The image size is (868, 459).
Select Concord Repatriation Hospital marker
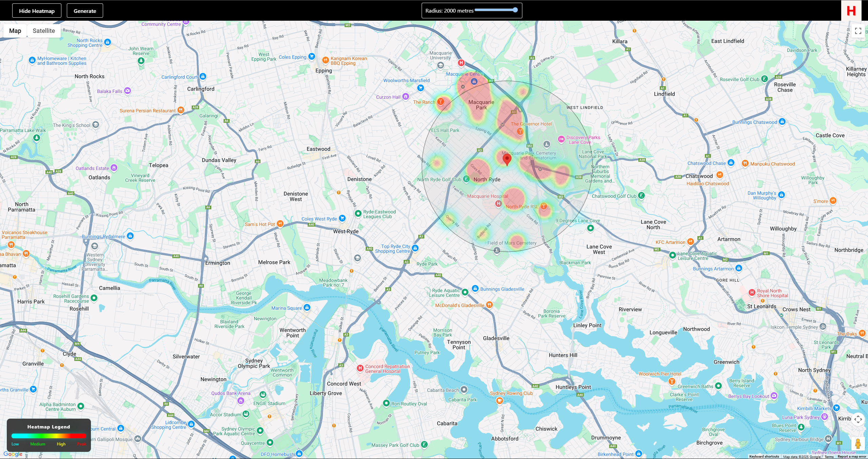point(360,368)
